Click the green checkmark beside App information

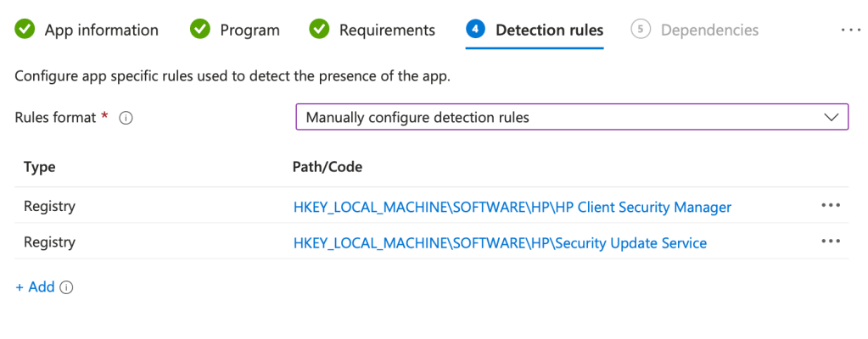[x=25, y=30]
